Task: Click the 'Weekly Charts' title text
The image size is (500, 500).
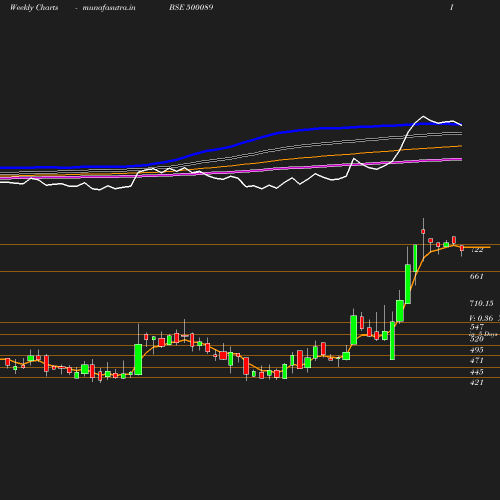Action: click(34, 7)
